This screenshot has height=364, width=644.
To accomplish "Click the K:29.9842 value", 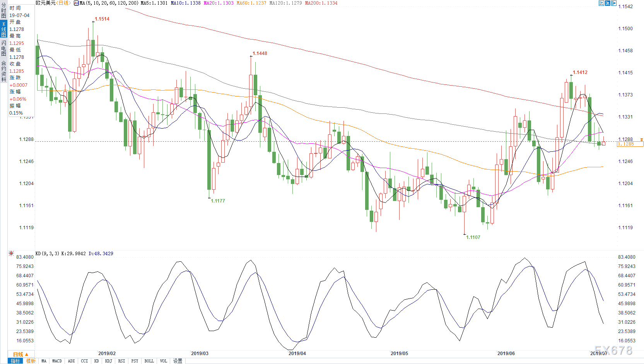I will [73, 254].
